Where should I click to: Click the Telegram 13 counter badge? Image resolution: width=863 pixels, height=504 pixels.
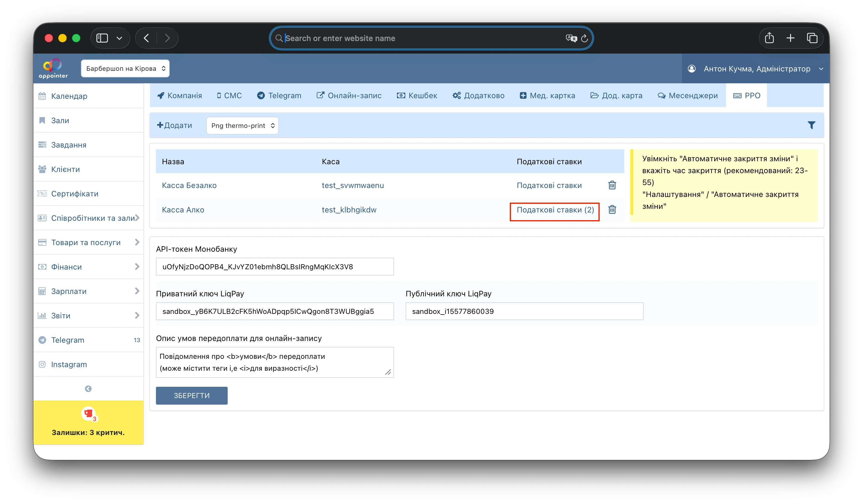click(x=137, y=340)
